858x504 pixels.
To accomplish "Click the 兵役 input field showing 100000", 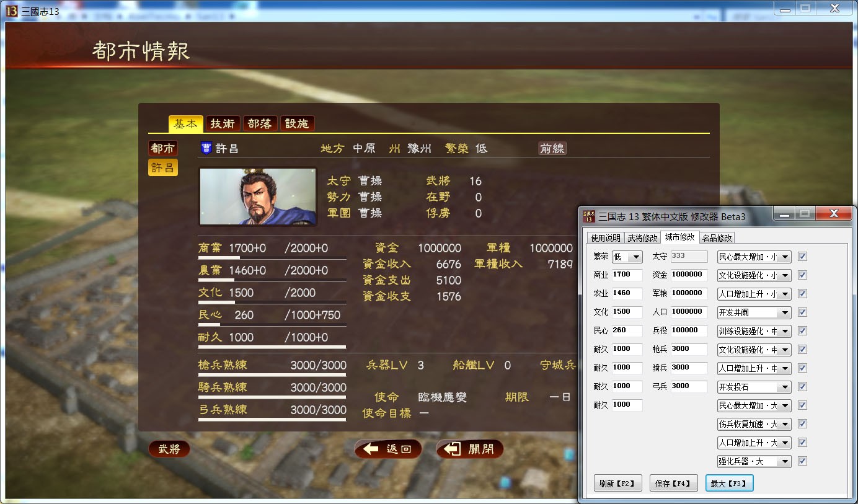I will pos(689,330).
